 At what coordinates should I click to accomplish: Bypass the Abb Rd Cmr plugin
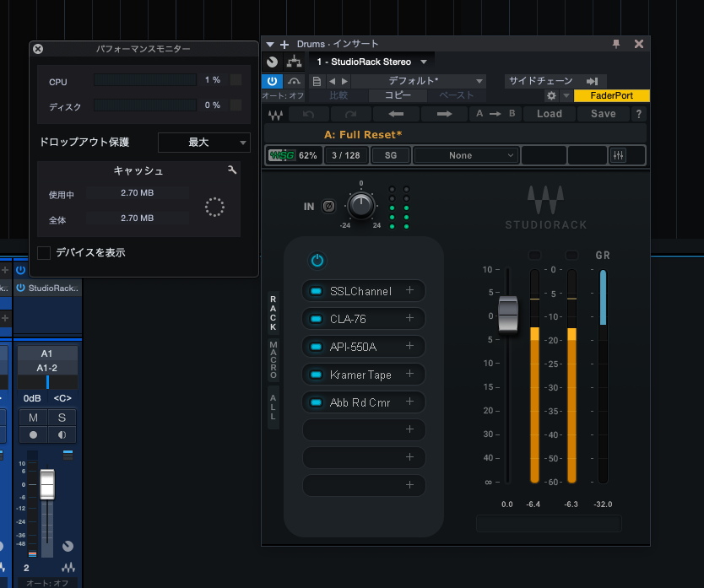point(316,402)
